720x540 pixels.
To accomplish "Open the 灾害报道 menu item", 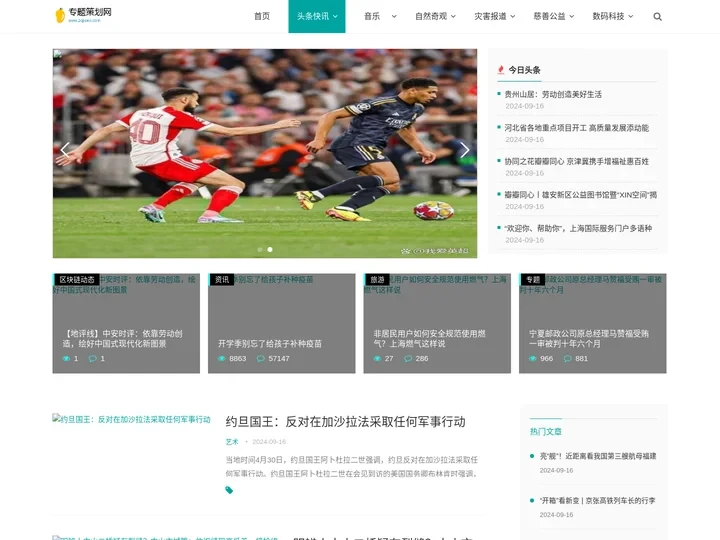I will tap(490, 17).
